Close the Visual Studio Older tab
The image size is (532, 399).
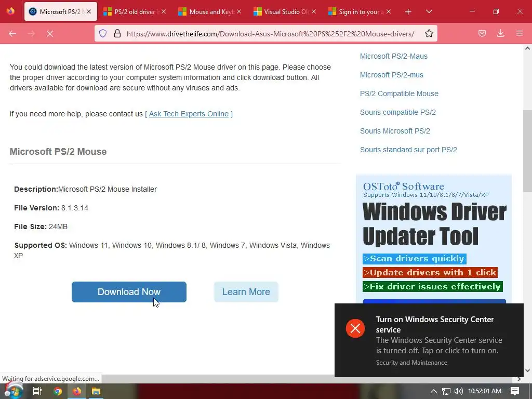(314, 11)
